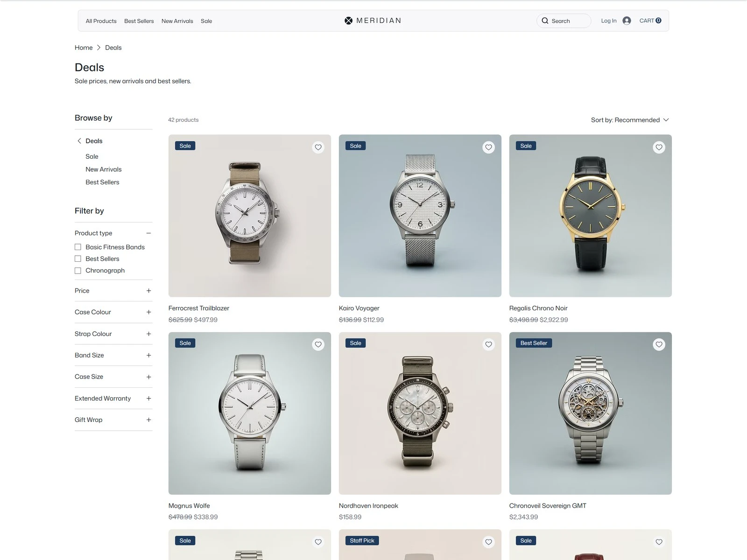Check the Basic Fitness Bands filter
The image size is (747, 560).
(78, 247)
